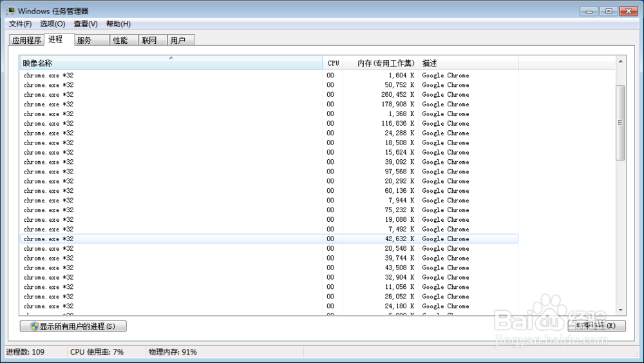Switch to the 应用程序 tab
Viewport: 644px width, 363px height.
[26, 40]
